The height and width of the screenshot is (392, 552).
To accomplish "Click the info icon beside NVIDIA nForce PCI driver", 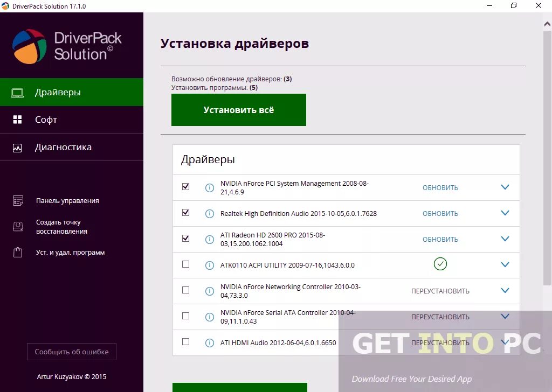I will [x=209, y=187].
